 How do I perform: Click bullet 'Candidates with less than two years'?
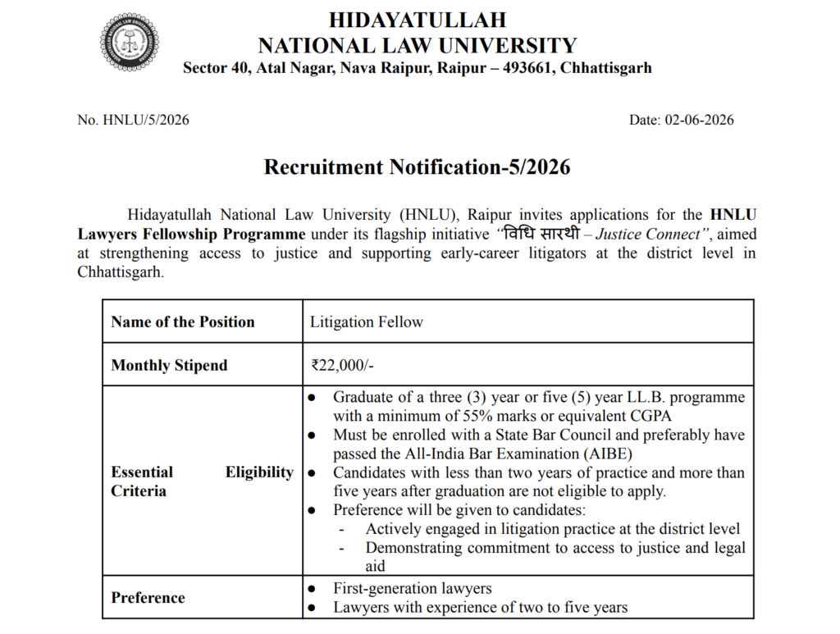539,472
